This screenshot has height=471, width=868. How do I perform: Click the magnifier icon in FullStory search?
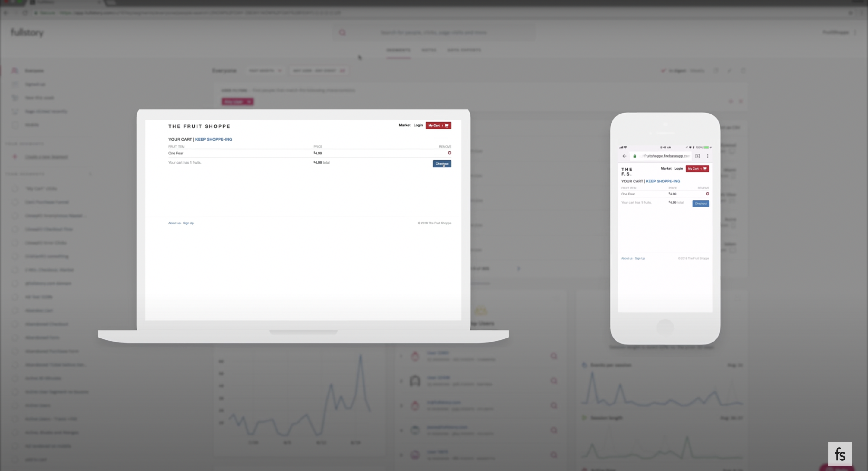coord(342,33)
